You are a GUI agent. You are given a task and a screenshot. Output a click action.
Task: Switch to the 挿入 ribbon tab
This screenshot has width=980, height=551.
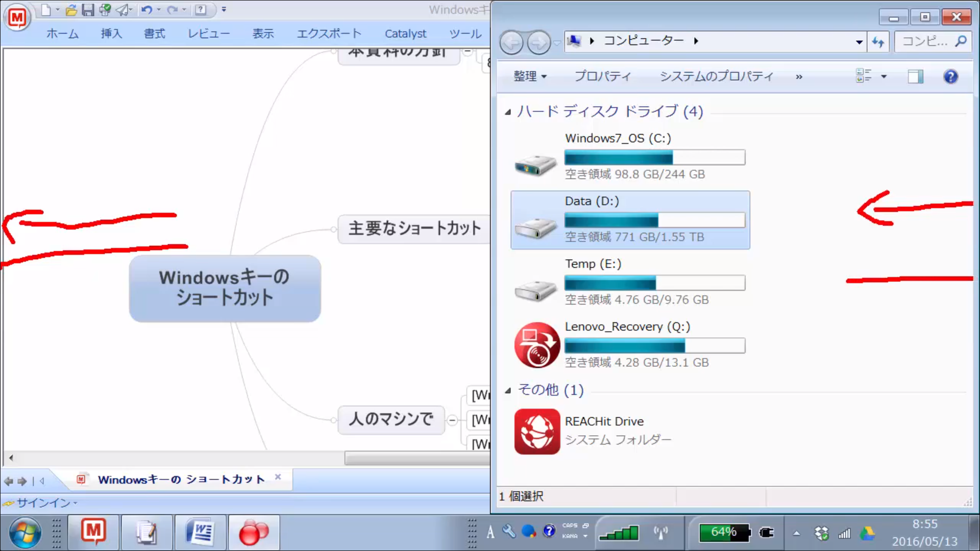click(x=111, y=34)
